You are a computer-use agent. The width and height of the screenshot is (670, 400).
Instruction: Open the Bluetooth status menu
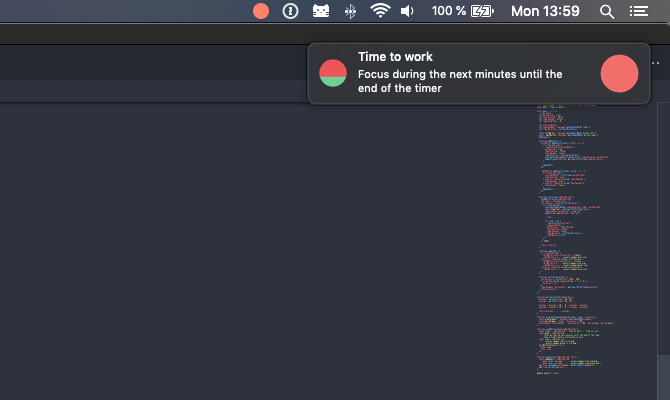(350, 11)
